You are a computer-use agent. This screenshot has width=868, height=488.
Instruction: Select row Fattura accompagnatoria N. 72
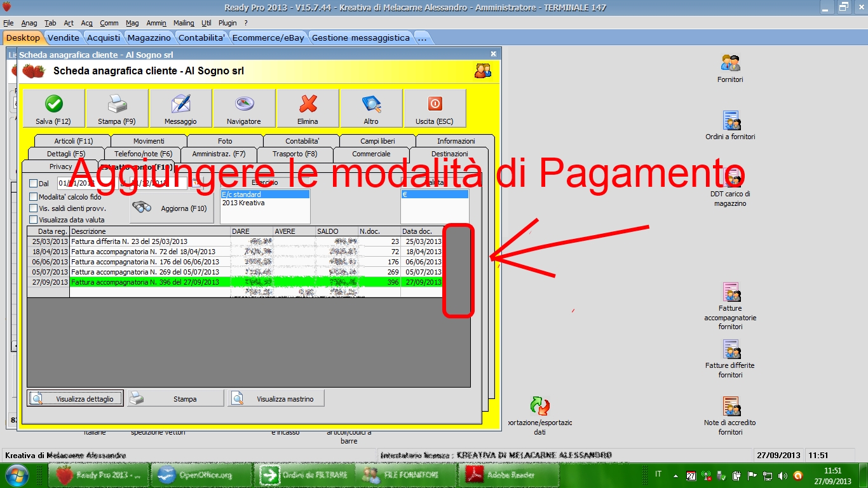tap(235, 252)
